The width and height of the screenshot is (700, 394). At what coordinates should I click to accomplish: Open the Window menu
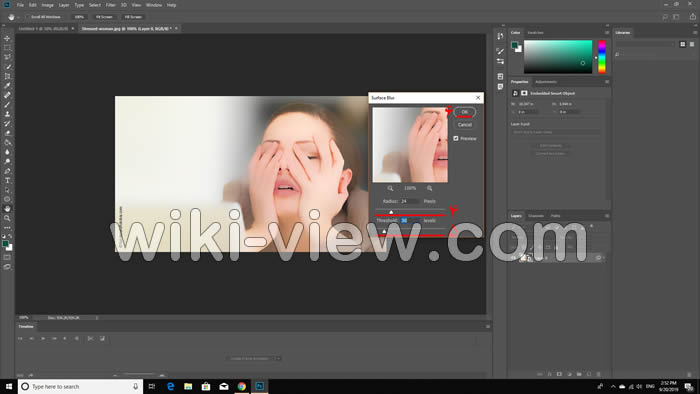coord(154,5)
